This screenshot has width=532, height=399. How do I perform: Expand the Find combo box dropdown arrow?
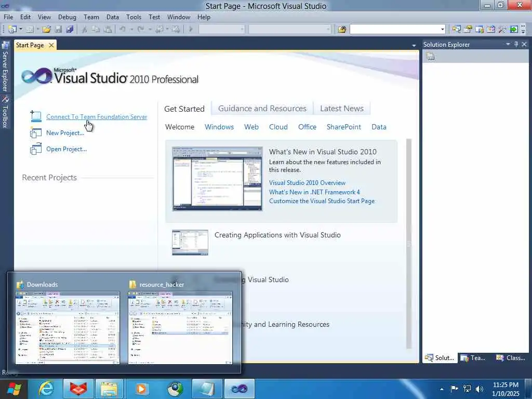(x=442, y=30)
